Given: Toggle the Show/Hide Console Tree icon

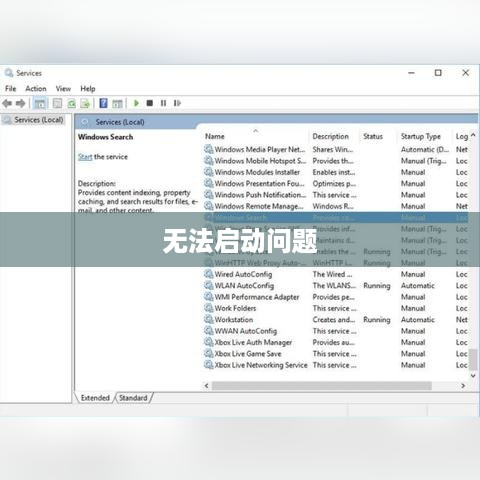Looking at the screenshot, I should tap(40, 103).
